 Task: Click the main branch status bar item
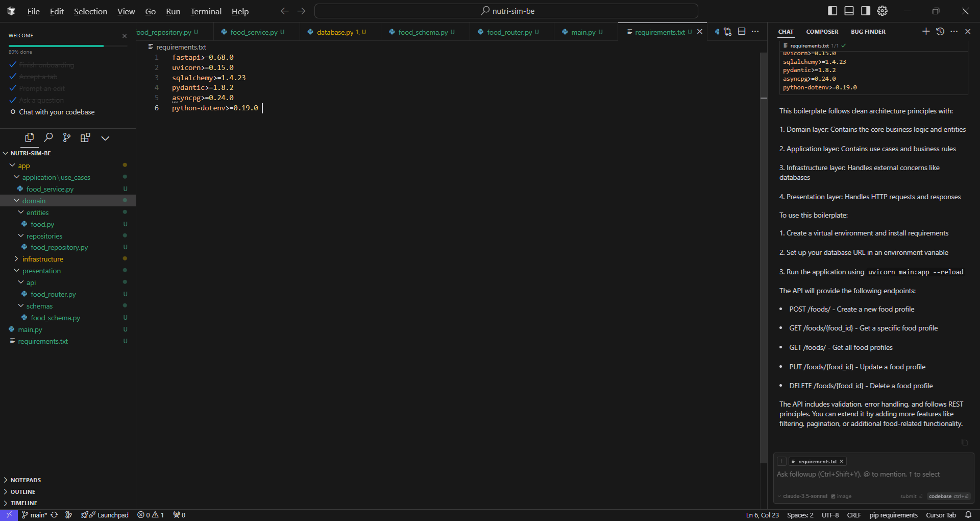(34, 515)
